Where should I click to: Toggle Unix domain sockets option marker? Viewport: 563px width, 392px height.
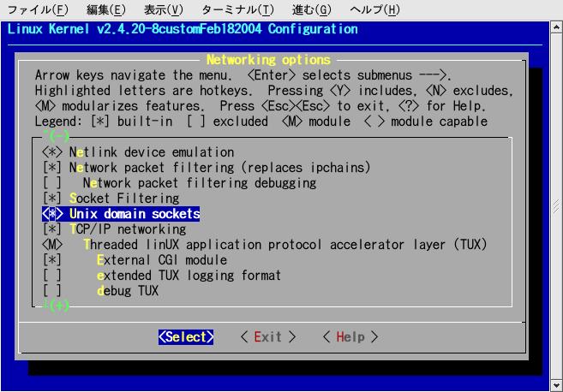coord(52,214)
